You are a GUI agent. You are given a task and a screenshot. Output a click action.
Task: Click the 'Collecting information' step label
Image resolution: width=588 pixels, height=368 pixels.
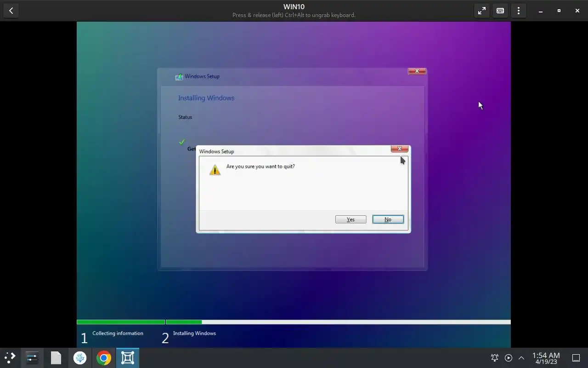pos(118,333)
